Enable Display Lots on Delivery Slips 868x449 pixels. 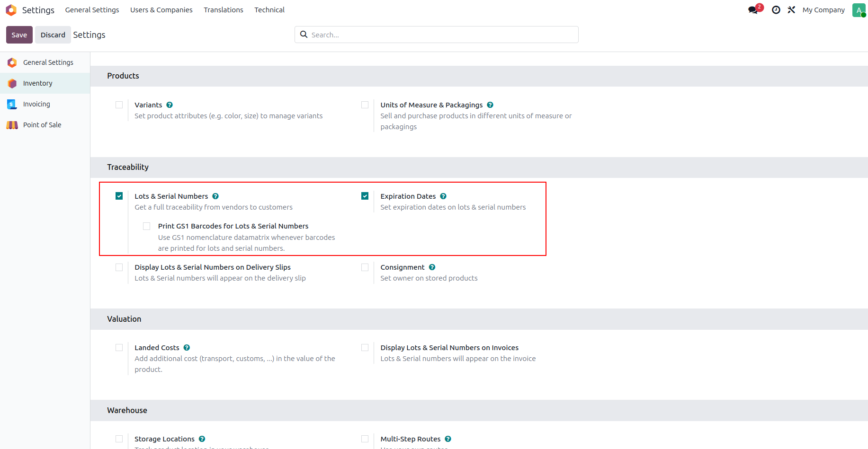pos(119,267)
